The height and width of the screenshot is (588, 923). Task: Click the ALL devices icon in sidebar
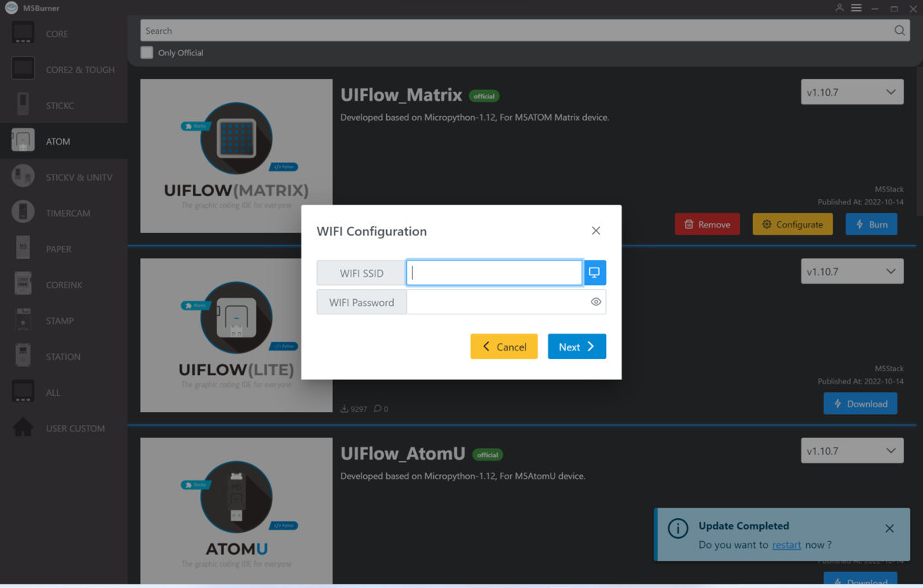point(23,392)
